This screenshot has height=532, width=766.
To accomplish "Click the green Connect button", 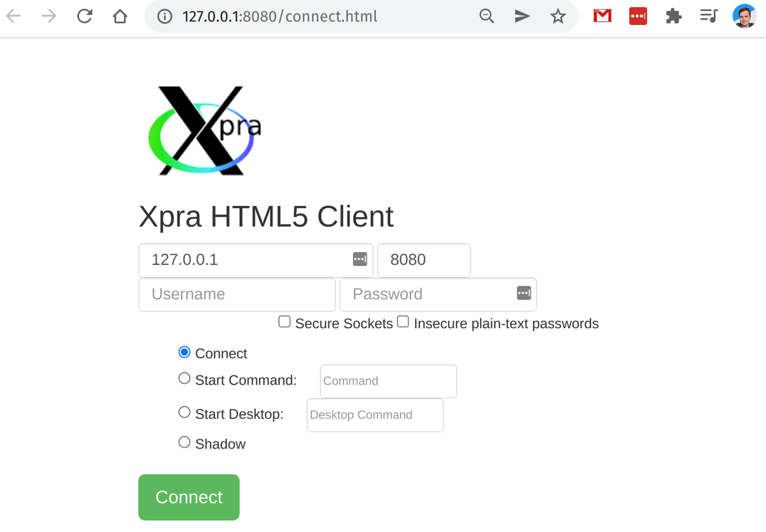I will pos(188,497).
